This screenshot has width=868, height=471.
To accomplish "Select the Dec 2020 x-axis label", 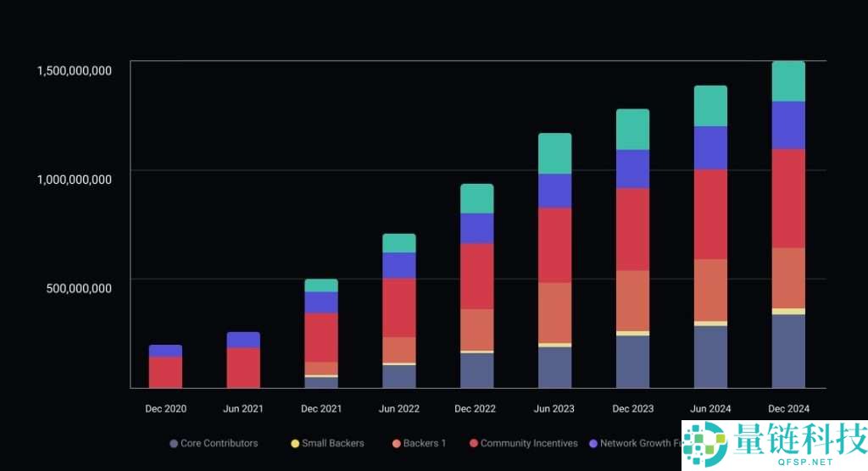I will (x=165, y=409).
